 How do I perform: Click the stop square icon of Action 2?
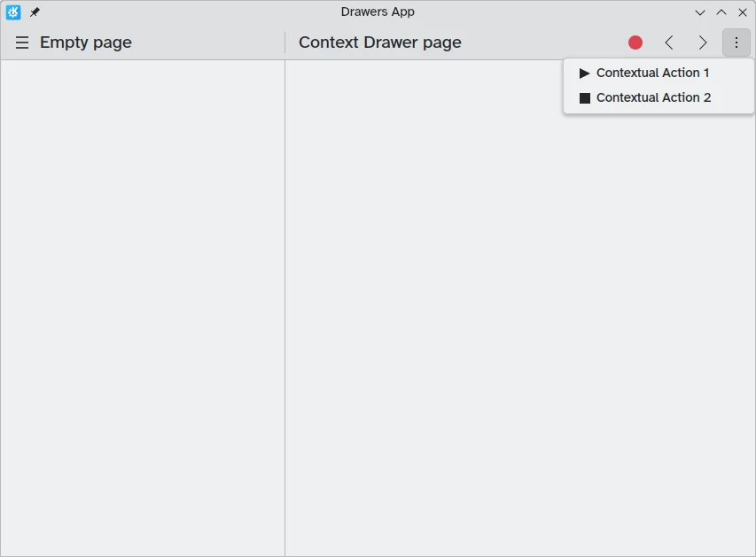[x=584, y=98]
